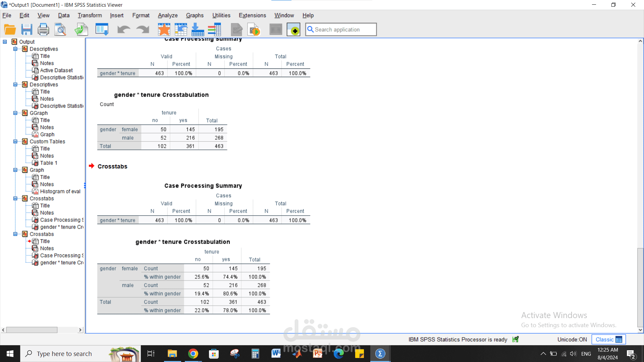Viewport: 644px width, 362px height.
Task: Select Active Dataset outline item
Action: point(56,70)
